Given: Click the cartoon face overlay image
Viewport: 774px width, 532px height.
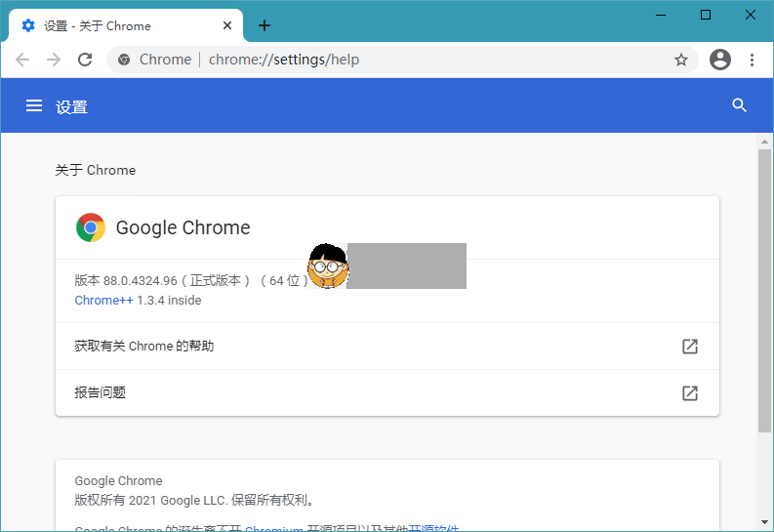Looking at the screenshot, I should (327, 266).
